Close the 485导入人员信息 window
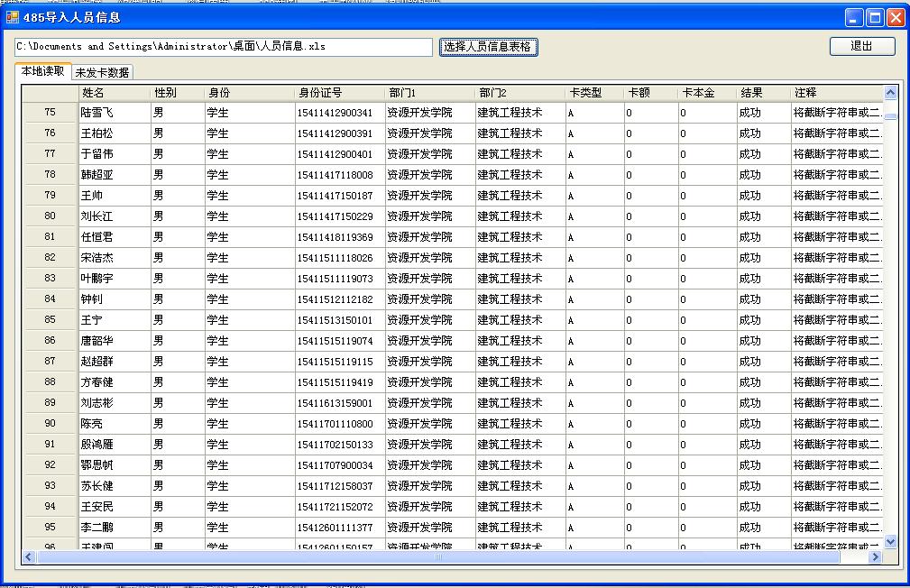This screenshot has width=910, height=588. tap(895, 17)
